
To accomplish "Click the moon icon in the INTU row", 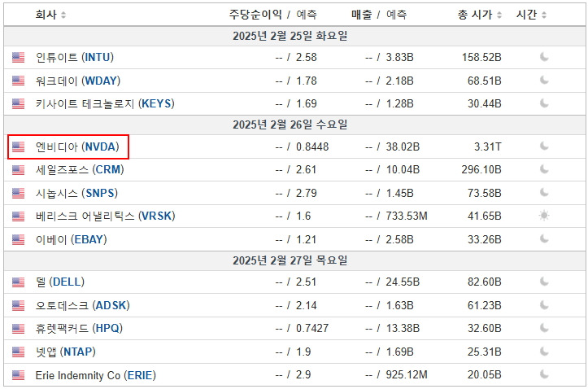I will [544, 57].
